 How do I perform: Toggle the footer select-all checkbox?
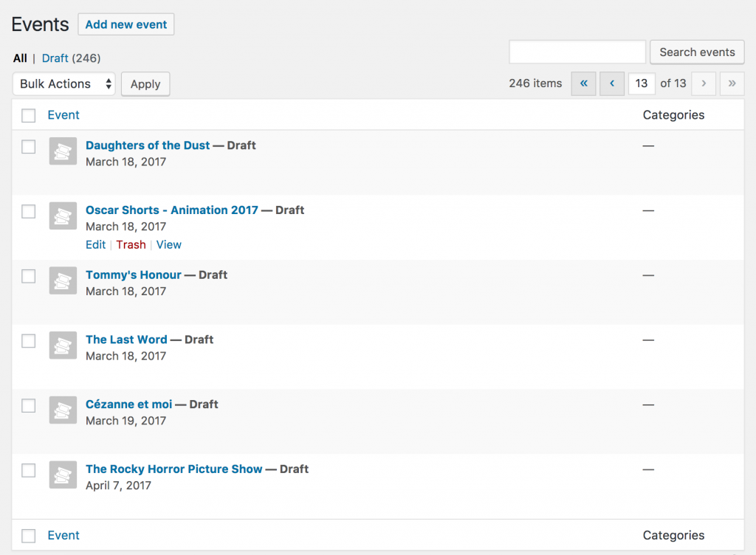tap(29, 536)
